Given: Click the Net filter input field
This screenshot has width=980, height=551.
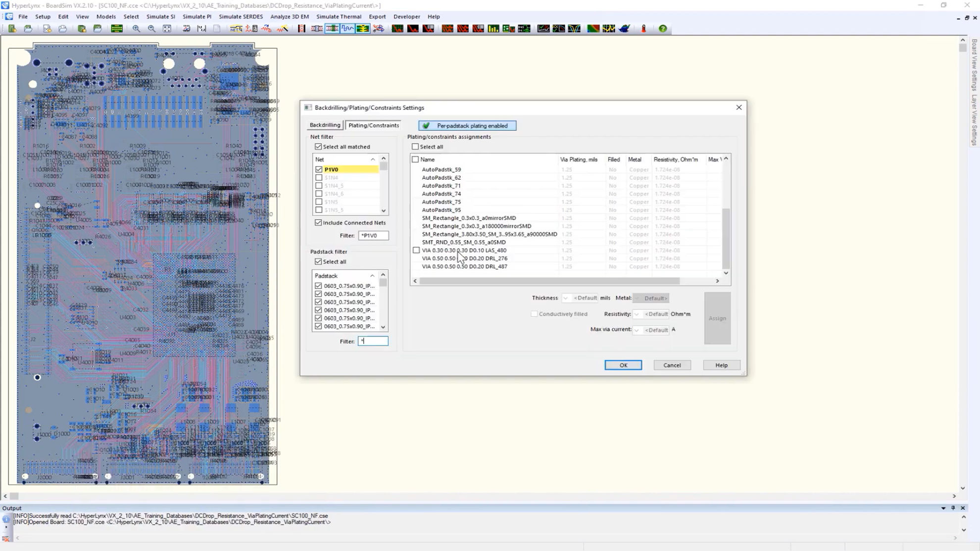Looking at the screenshot, I should coord(373,236).
